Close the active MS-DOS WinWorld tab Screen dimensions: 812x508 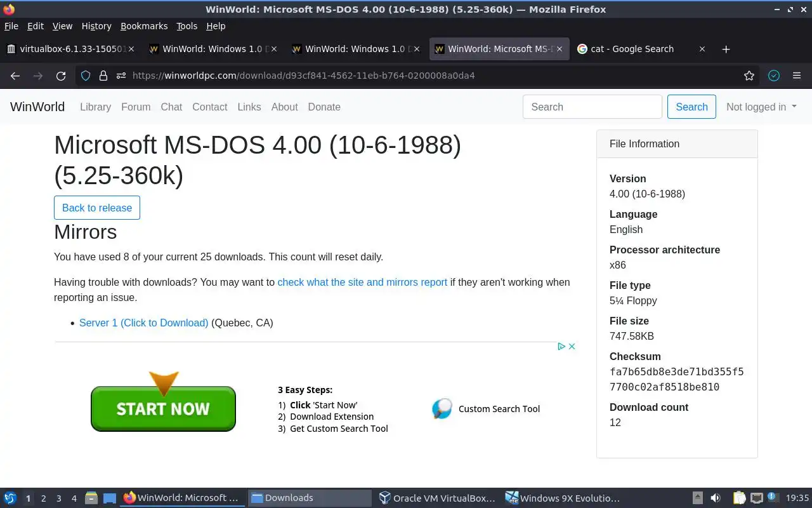coord(559,49)
